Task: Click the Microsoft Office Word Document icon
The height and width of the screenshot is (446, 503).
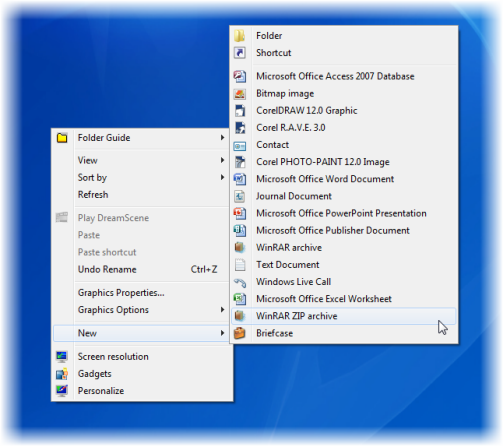Action: point(240,179)
